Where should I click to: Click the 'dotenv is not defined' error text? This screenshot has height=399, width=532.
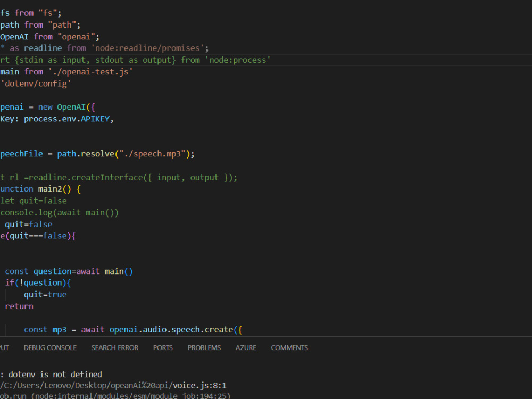coord(55,374)
